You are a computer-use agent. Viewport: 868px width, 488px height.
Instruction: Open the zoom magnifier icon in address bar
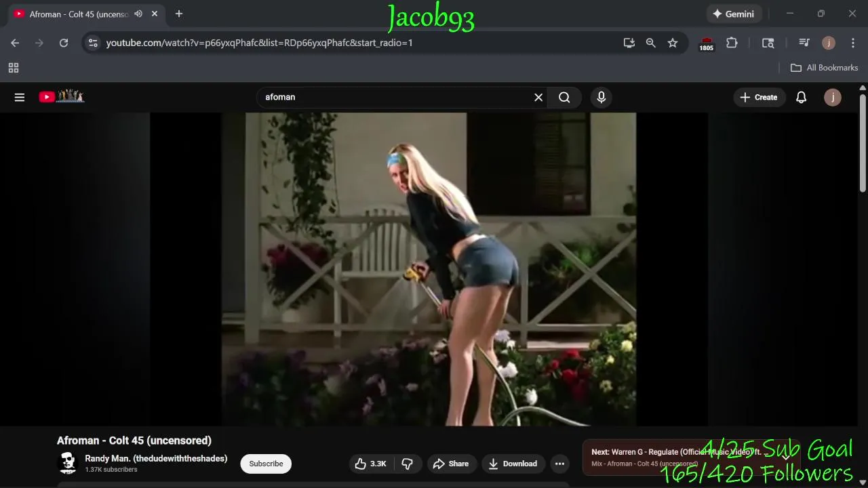click(x=651, y=43)
